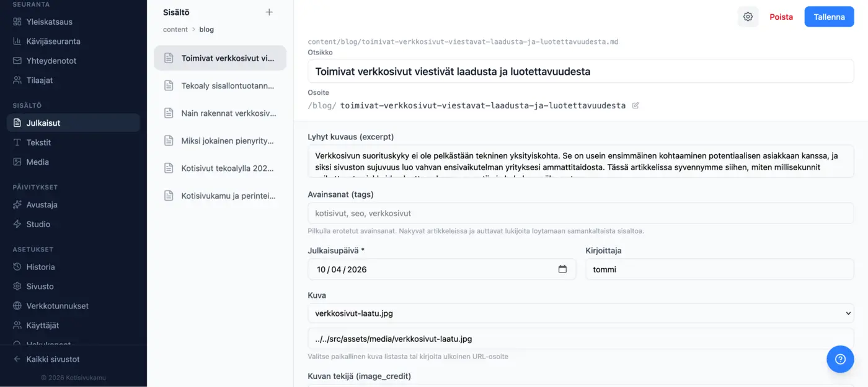Go back to Kaikki sivustot
868x387 pixels.
coord(73,359)
